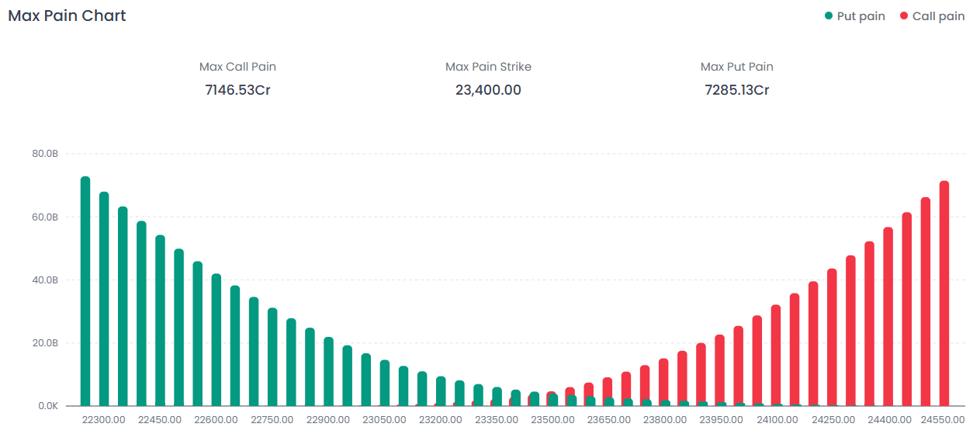Click the red bar above the 24400.00 strike

tap(888, 317)
